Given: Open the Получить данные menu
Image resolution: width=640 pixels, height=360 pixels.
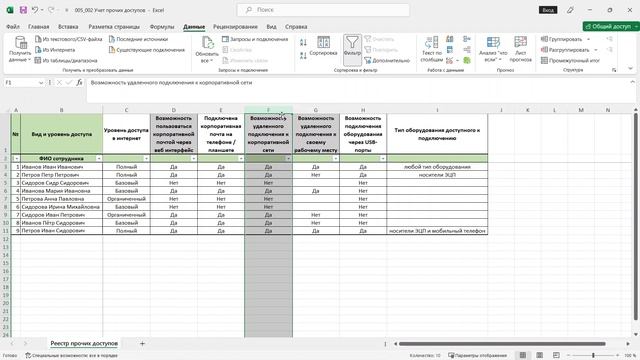Looking at the screenshot, I should 20,49.
